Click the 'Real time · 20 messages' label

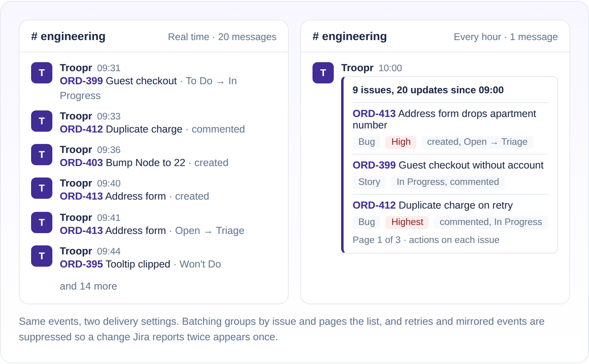point(222,37)
